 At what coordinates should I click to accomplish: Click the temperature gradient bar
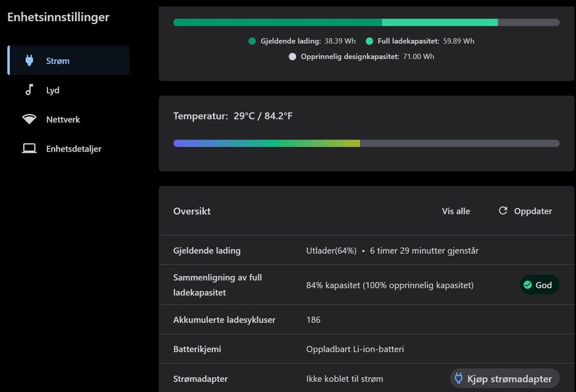coord(366,143)
